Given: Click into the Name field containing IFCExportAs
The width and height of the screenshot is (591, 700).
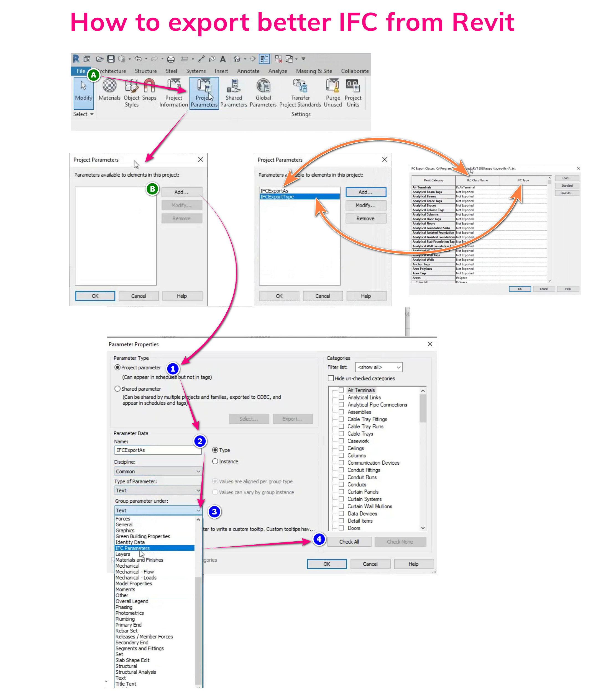Looking at the screenshot, I should tap(158, 450).
